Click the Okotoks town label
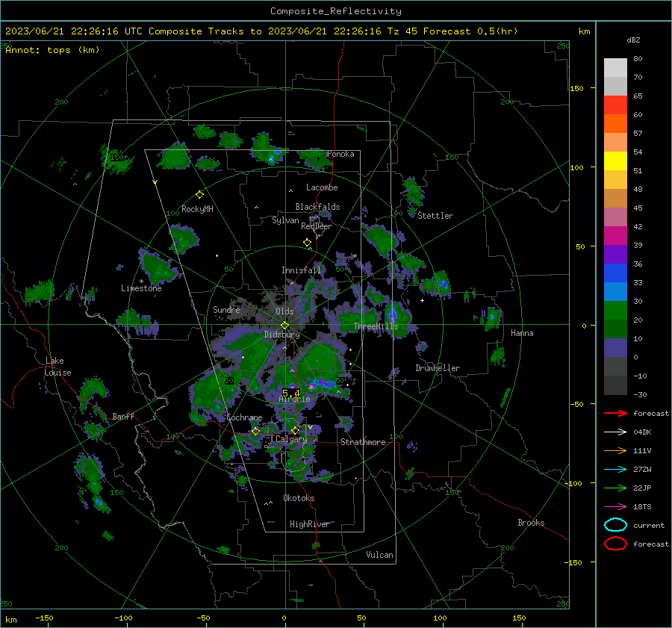The image size is (672, 628). tap(299, 498)
